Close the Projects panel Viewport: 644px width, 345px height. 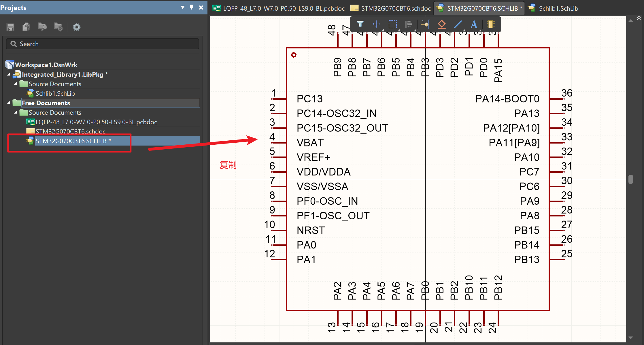coord(201,7)
